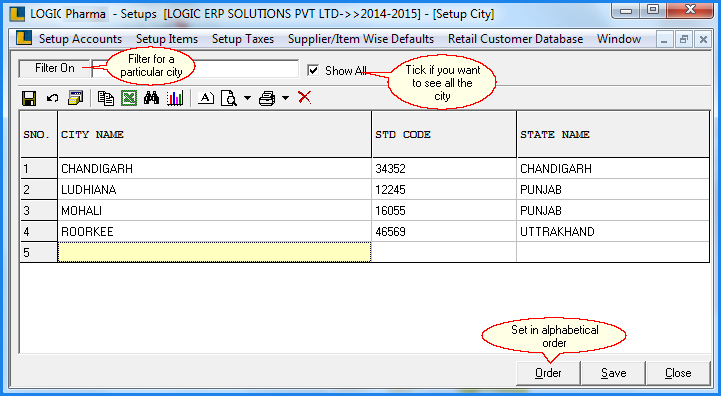
Task: Click the print preview magnifier icon
Action: [229, 98]
